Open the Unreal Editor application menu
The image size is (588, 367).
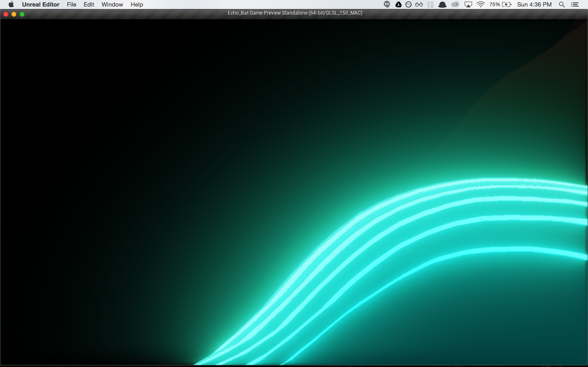coord(41,5)
